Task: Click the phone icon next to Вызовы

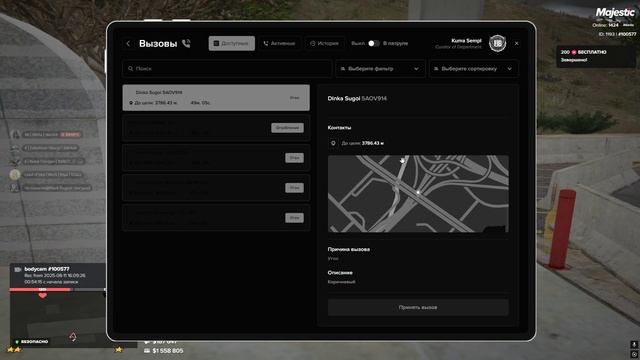Action: click(x=186, y=43)
